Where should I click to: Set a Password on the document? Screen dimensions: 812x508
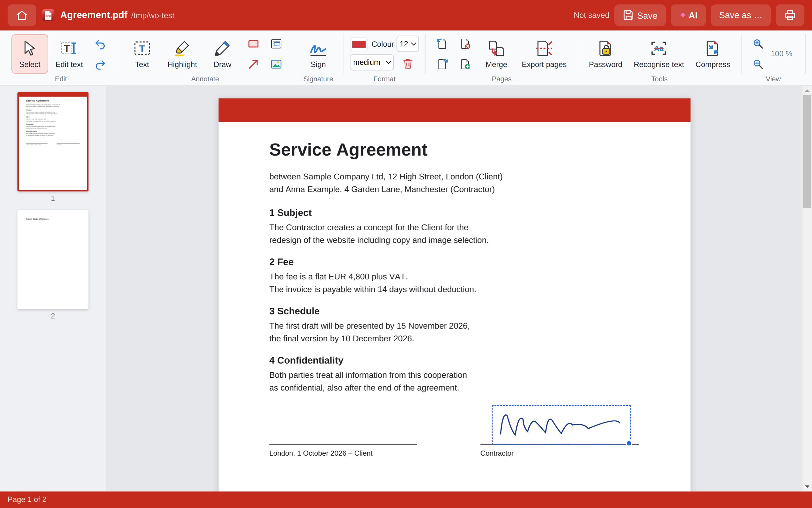point(605,54)
